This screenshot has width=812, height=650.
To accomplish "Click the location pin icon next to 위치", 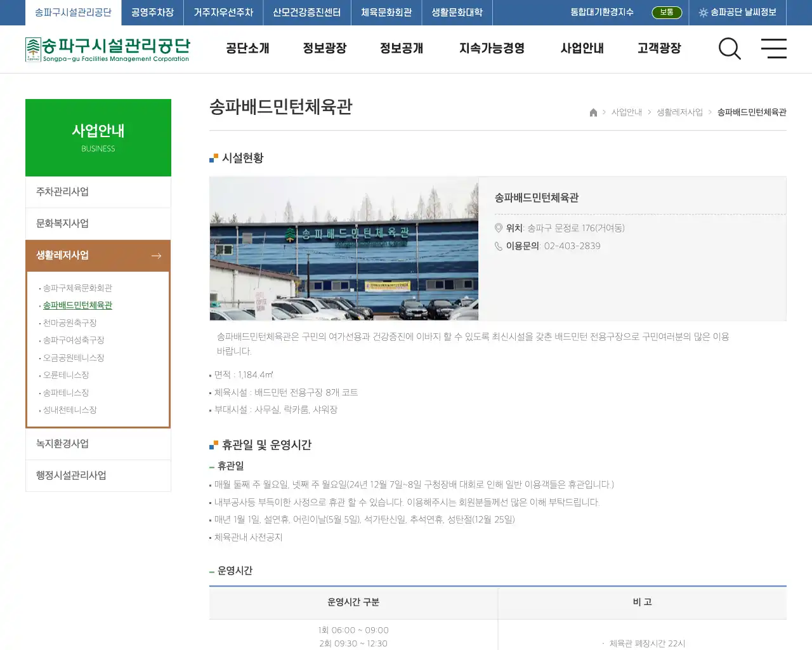I will pyautogui.click(x=499, y=229).
